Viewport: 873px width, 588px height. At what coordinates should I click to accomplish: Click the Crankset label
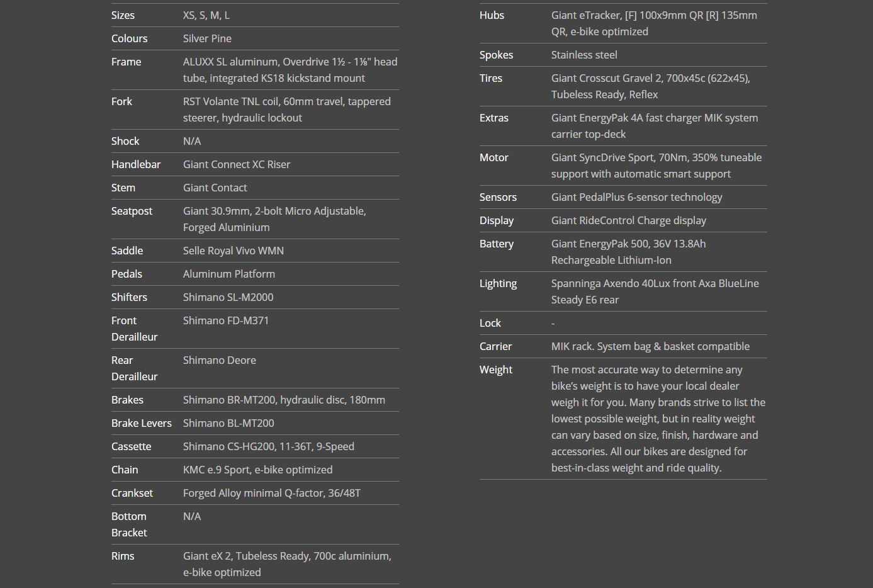(x=132, y=493)
